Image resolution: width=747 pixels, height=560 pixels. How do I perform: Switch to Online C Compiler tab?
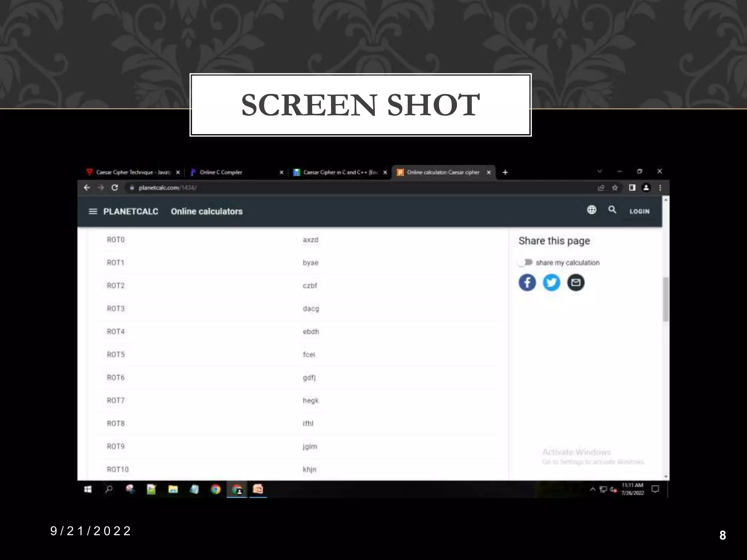[x=221, y=172]
